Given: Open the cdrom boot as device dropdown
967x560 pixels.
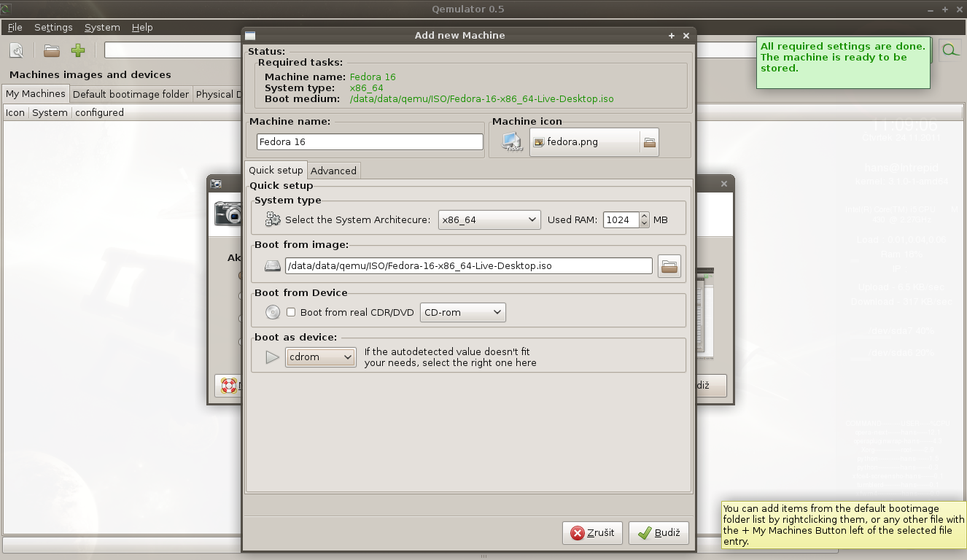Looking at the screenshot, I should tap(321, 357).
